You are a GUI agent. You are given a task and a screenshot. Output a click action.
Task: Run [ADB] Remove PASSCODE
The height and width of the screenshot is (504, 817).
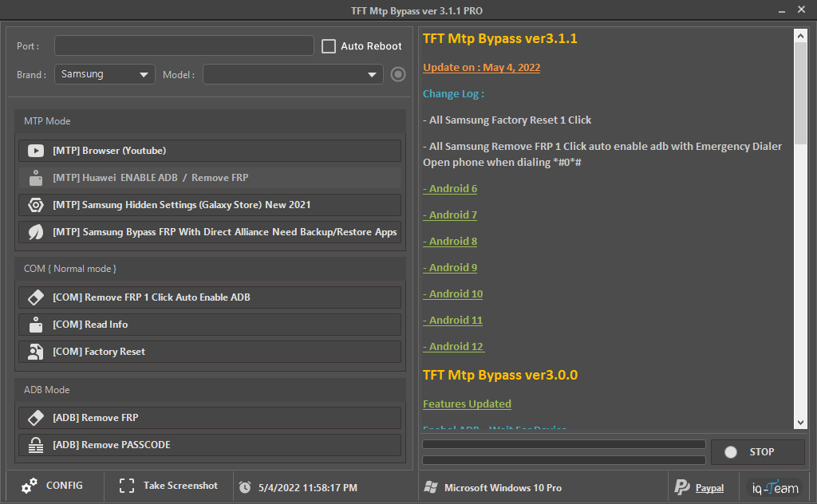coord(210,445)
